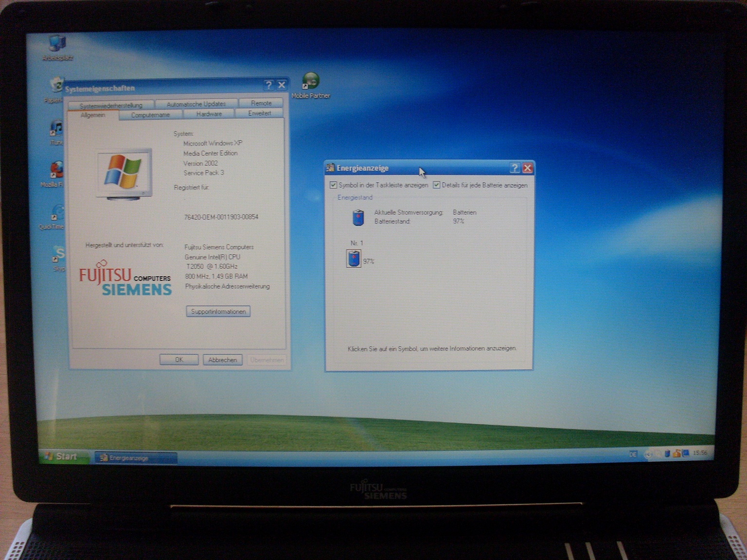Click the battery icon in the system tray
The image size is (747, 560).
point(668,453)
